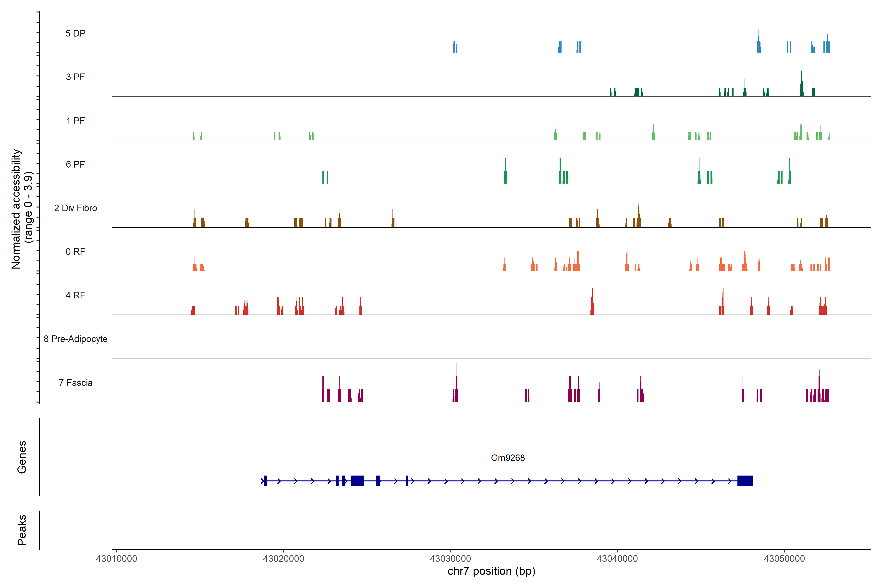The width and height of the screenshot is (882, 588).
Task: Click the 7 Fascia track label
Action: [75, 382]
